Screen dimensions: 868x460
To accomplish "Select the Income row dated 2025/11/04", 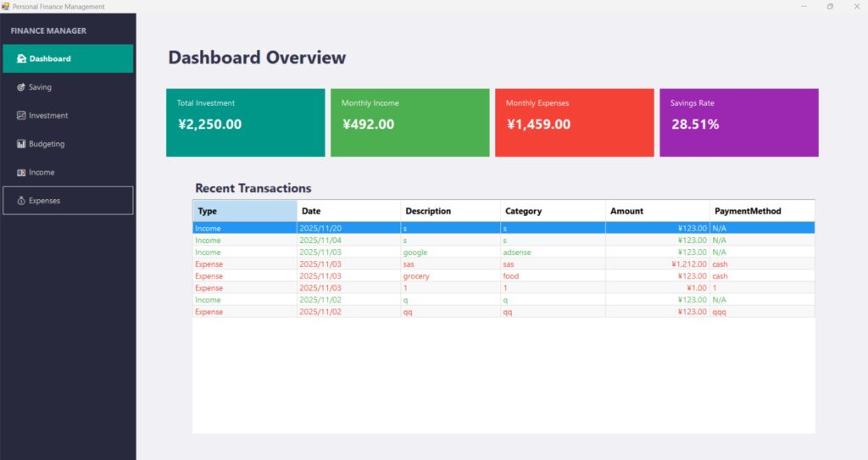I will tap(504, 241).
